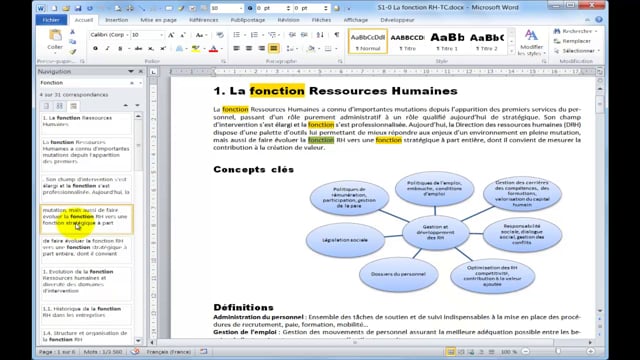The width and height of the screenshot is (640, 360).
Task: Switch to Affichage tab
Action: (x=356, y=20)
